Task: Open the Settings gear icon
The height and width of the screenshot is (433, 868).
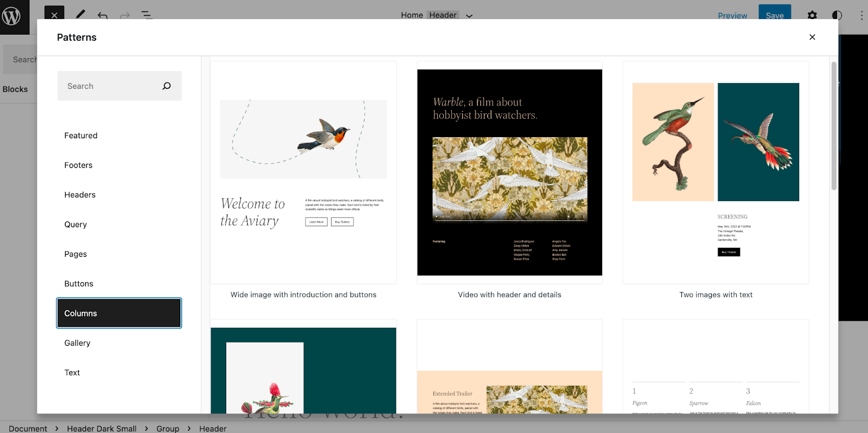Action: point(812,15)
